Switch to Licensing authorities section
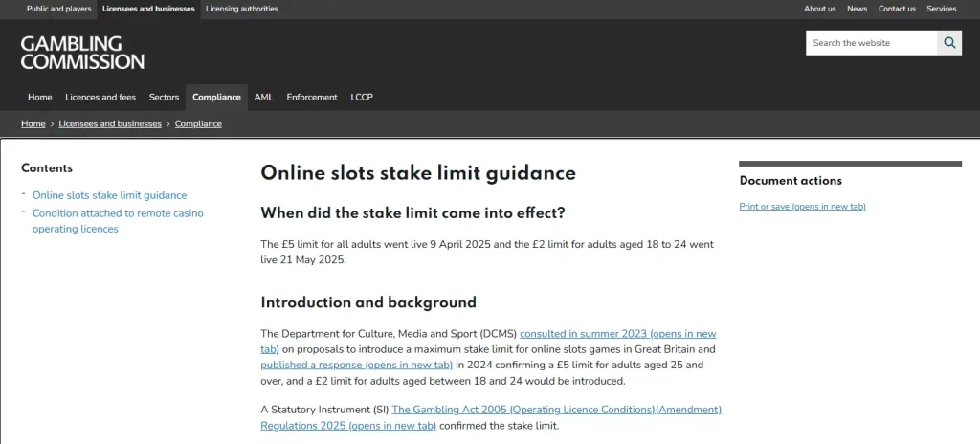The height and width of the screenshot is (444, 980). [242, 9]
